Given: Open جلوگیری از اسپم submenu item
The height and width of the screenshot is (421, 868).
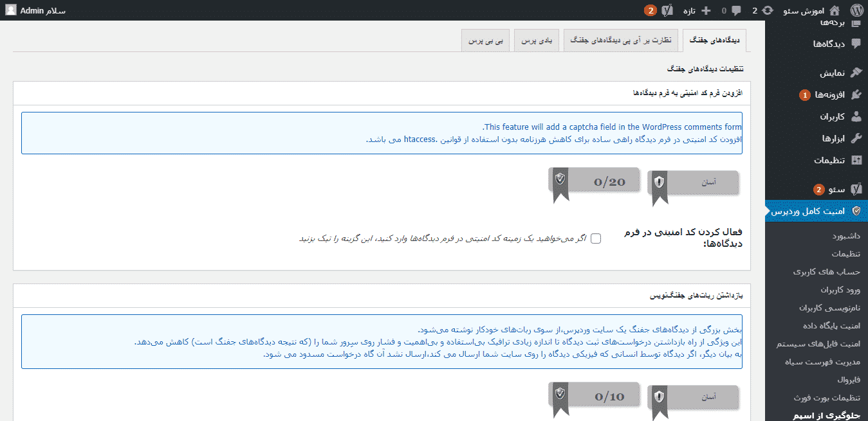Looking at the screenshot, I should click(826, 416).
